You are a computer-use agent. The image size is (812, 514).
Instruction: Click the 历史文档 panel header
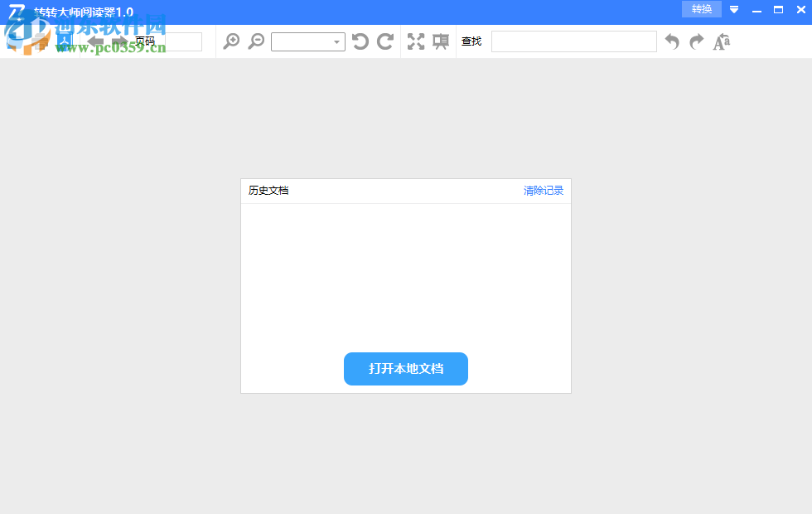[268, 190]
